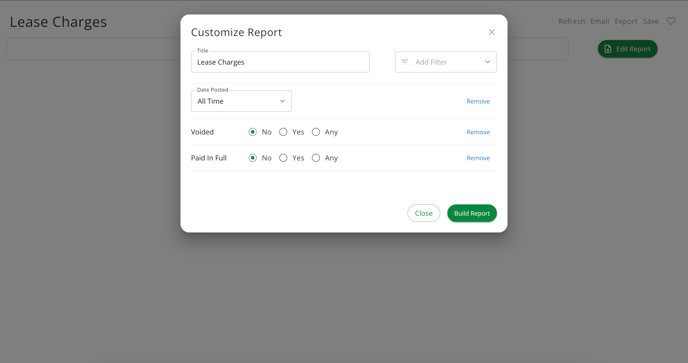Click Email in the top toolbar
This screenshot has width=688, height=363.
coord(599,21)
